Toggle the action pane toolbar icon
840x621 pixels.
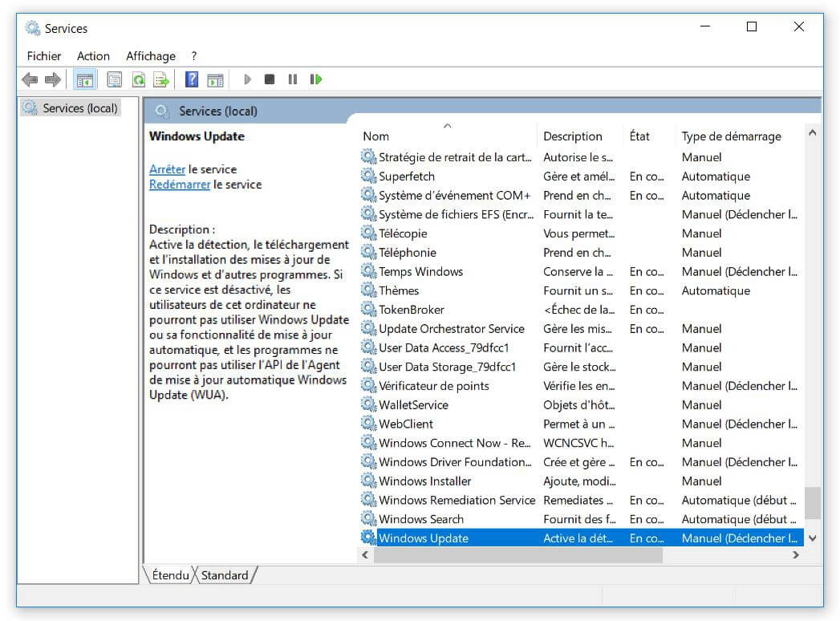click(x=215, y=80)
